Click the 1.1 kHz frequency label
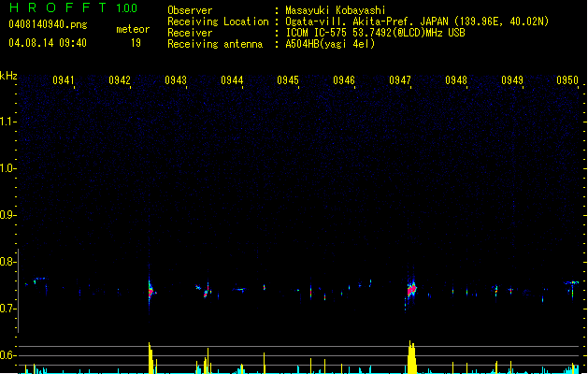 coord(7,122)
